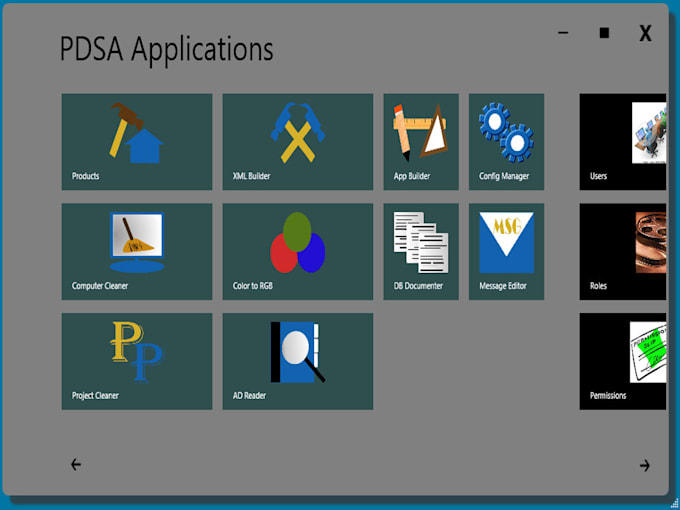Open the Roles film reel picture
The image size is (680, 510).
click(651, 242)
